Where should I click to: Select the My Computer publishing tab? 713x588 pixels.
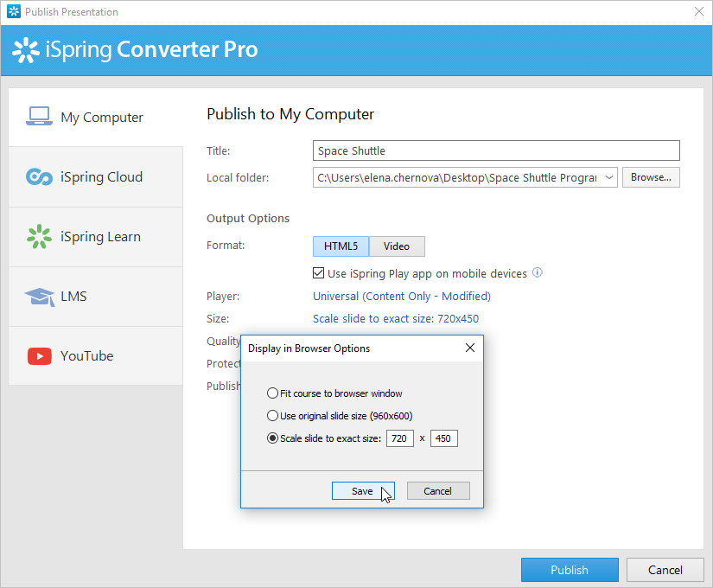95,117
